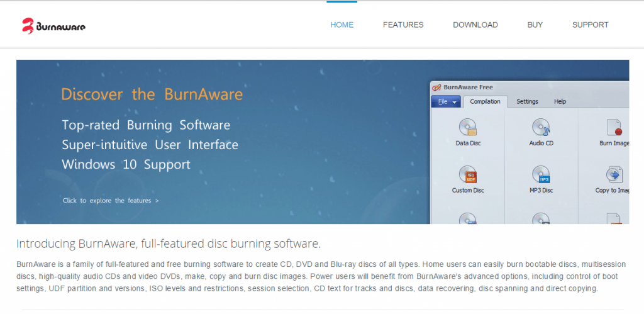Visit the SUPPORT page

coord(590,25)
